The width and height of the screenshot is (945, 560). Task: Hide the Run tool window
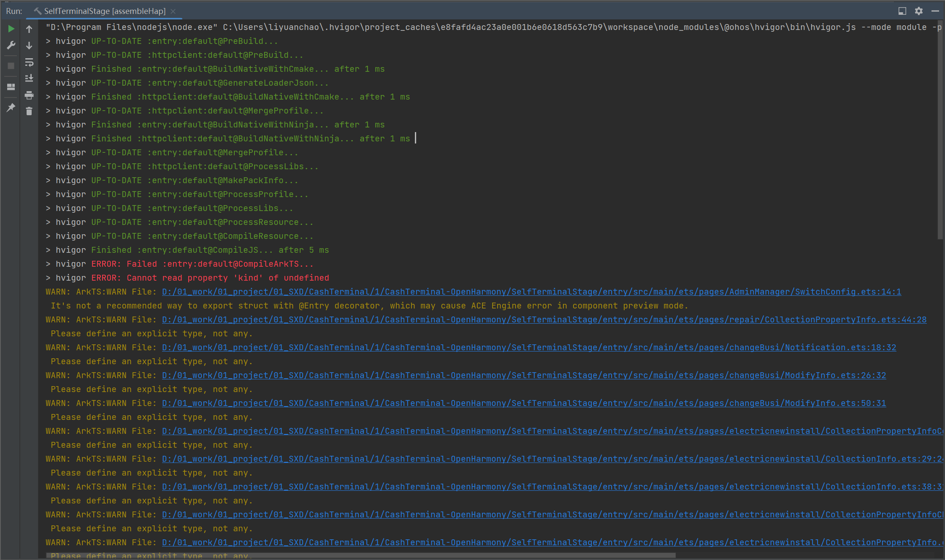pyautogui.click(x=935, y=11)
